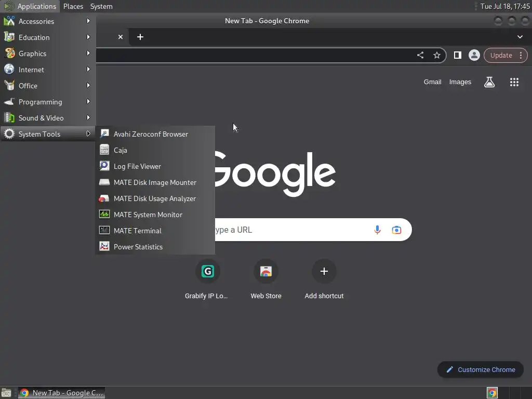532x399 pixels.
Task: Click the MATE System Monitor icon
Action: point(104,215)
